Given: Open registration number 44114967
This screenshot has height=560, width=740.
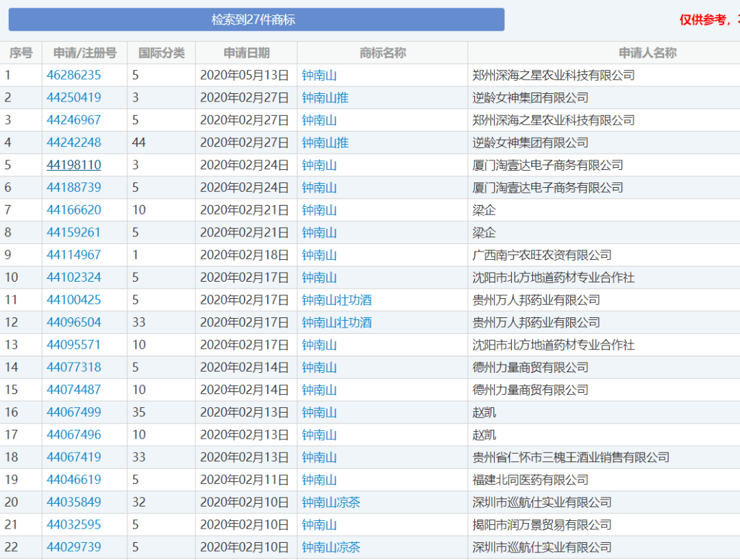Looking at the screenshot, I should tap(73, 255).
